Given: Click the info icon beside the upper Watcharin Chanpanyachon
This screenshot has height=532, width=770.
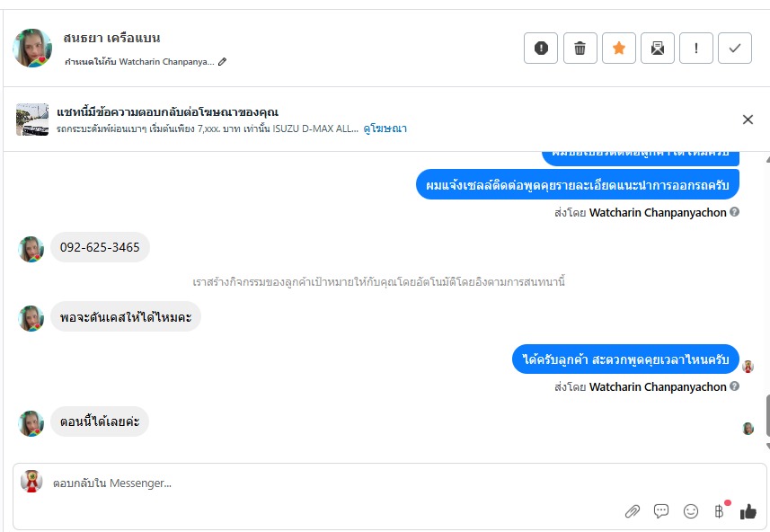Looking at the screenshot, I should [735, 213].
